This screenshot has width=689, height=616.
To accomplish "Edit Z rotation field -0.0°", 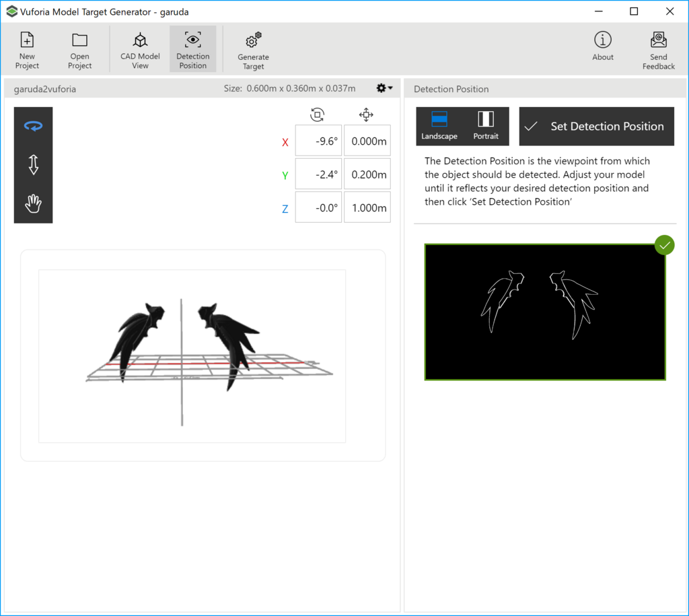I will [318, 207].
